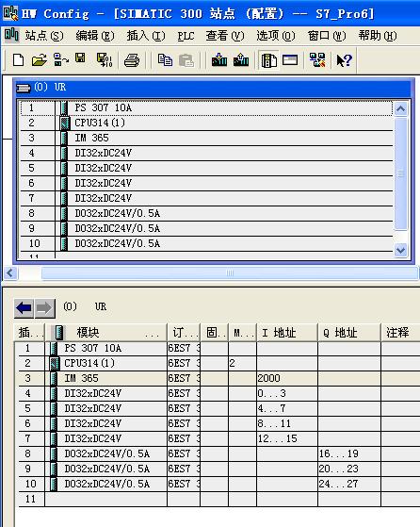Screen dimensions: 420x527
Task: Click horizontal scrollbar left arrow
Action: (10, 272)
